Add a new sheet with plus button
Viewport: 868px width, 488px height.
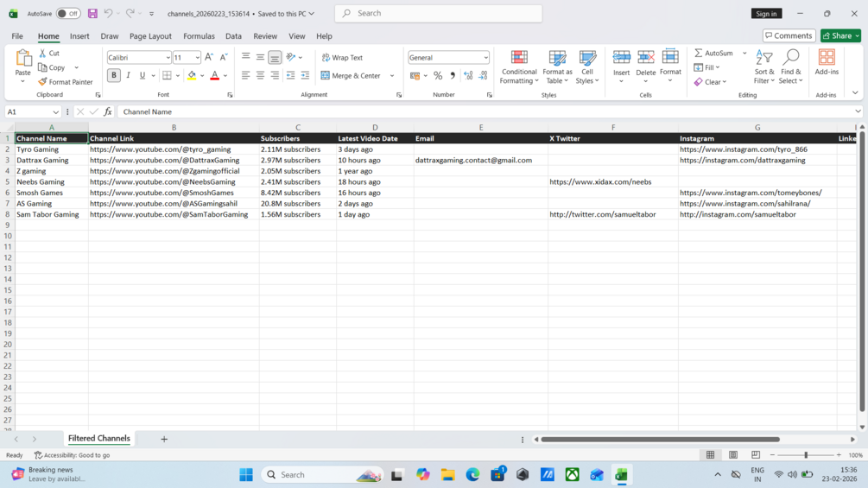(x=164, y=439)
